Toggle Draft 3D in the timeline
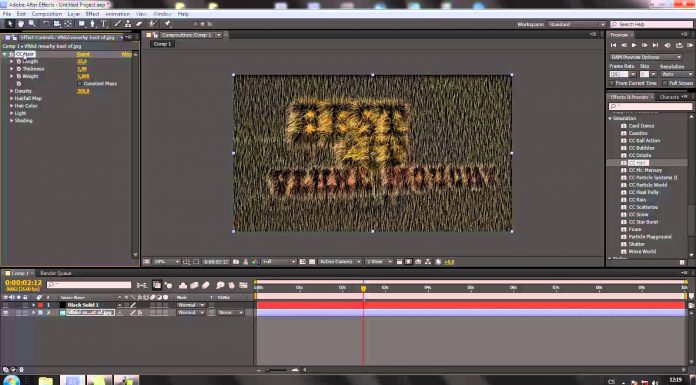 pos(169,285)
